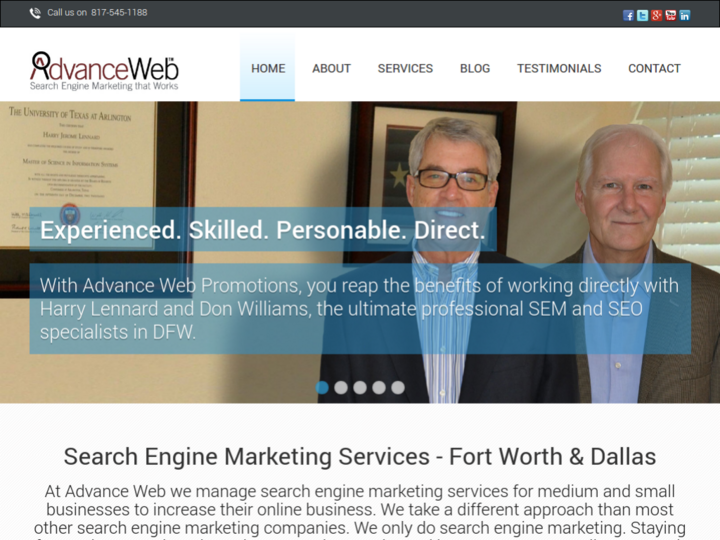Jump to the fifth slide dot

click(x=398, y=388)
